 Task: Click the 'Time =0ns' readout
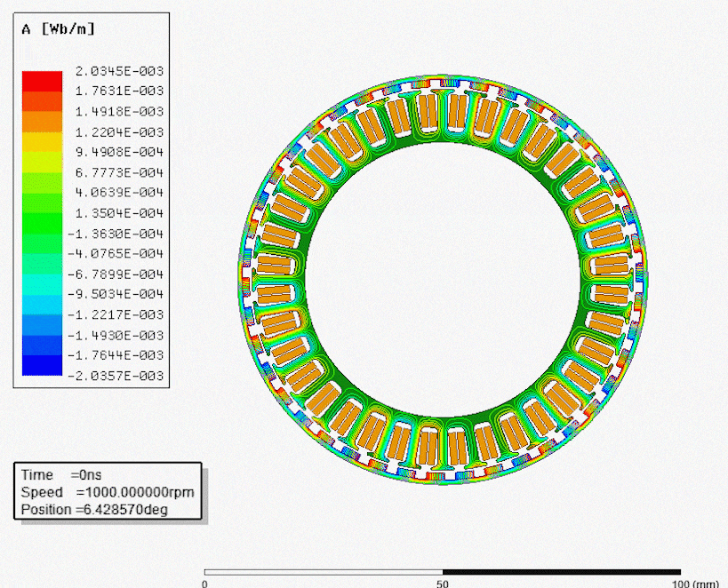click(x=61, y=475)
